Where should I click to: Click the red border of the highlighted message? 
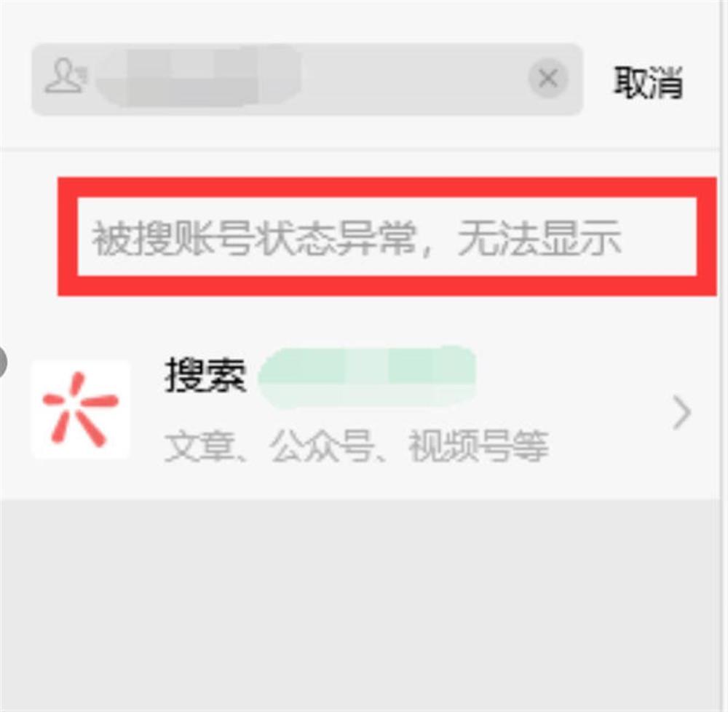[387, 188]
